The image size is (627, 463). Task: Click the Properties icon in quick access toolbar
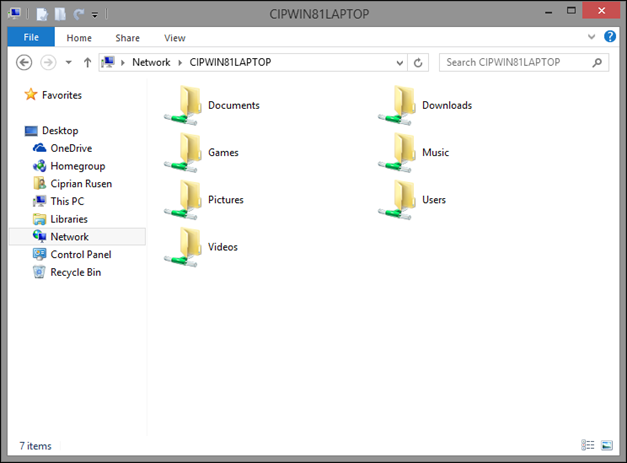(42, 14)
